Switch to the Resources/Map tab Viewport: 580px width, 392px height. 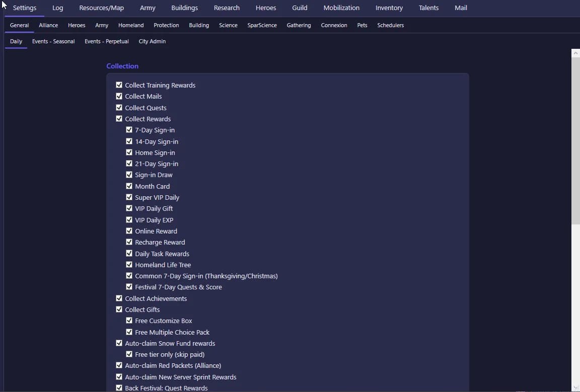[101, 8]
